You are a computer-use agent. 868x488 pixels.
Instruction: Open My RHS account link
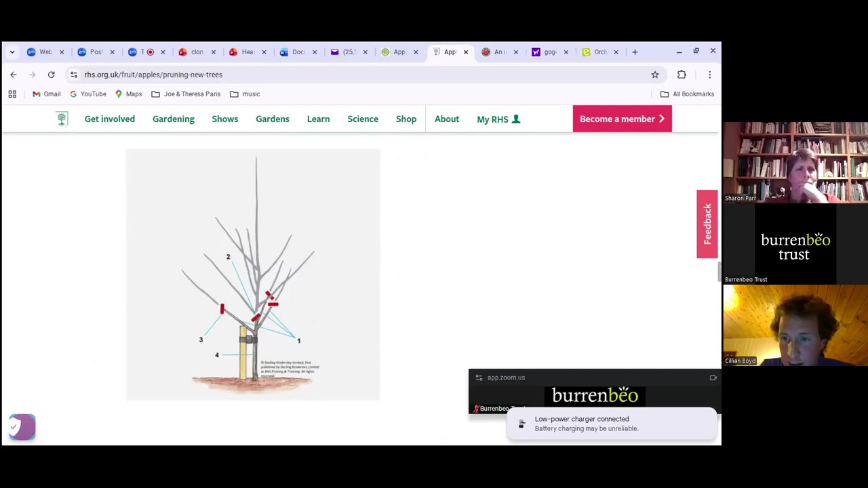[498, 119]
